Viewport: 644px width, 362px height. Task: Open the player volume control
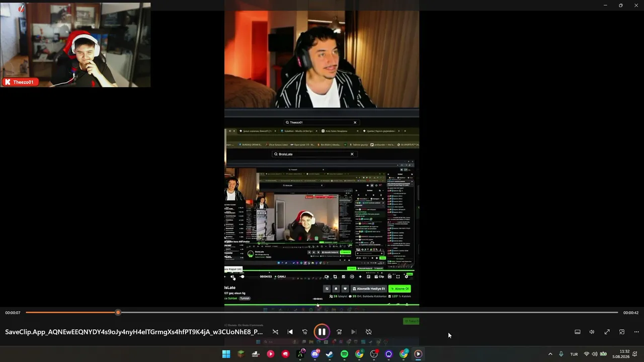click(x=592, y=332)
